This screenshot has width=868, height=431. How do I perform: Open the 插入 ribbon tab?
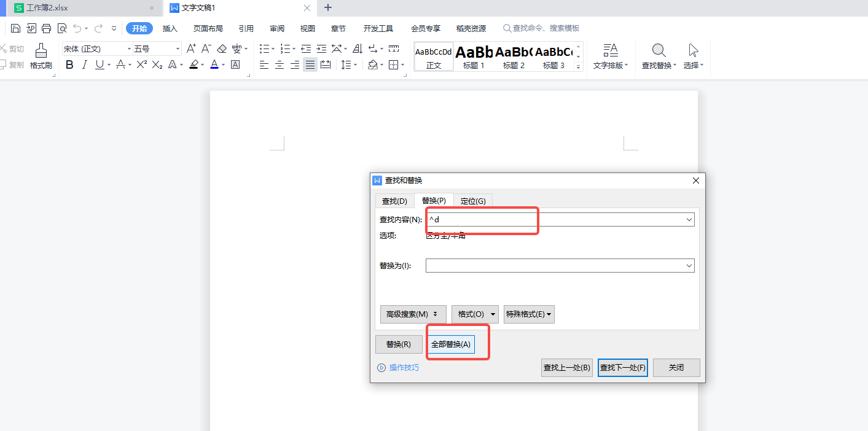point(170,28)
